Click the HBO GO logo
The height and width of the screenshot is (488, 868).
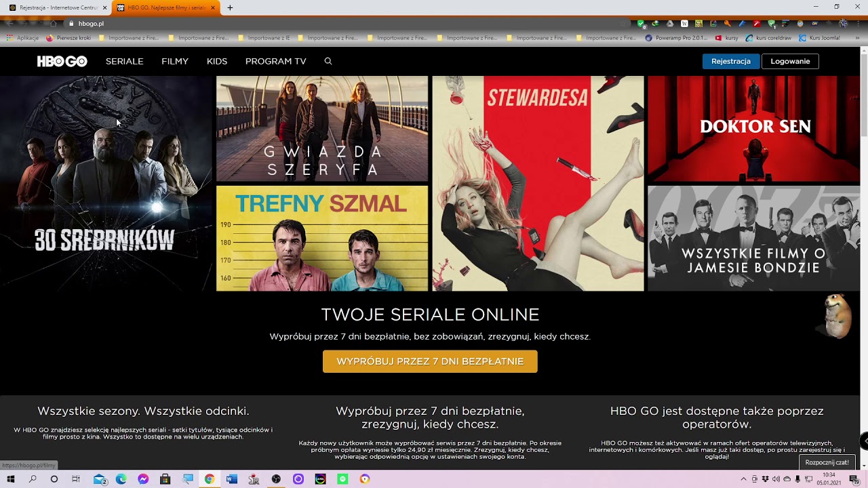[62, 61]
